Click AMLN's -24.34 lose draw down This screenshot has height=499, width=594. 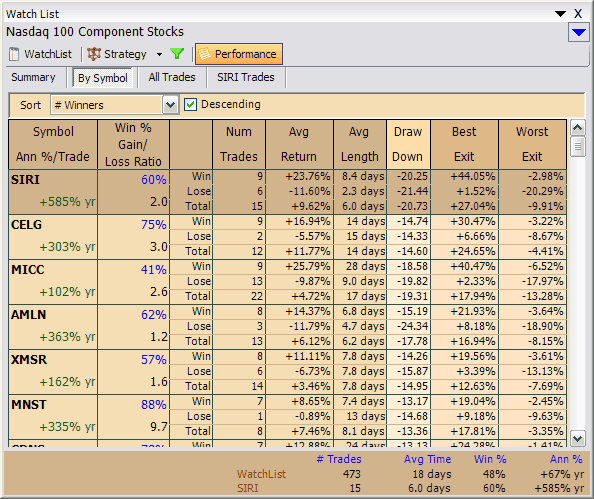[412, 326]
